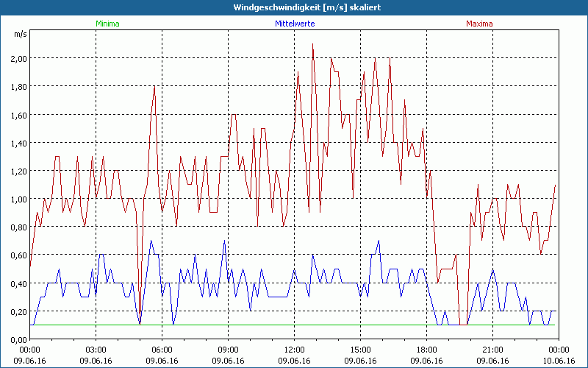588x368 pixels.
Task: Select the 2,00 y-axis value label
Action: tap(18, 59)
